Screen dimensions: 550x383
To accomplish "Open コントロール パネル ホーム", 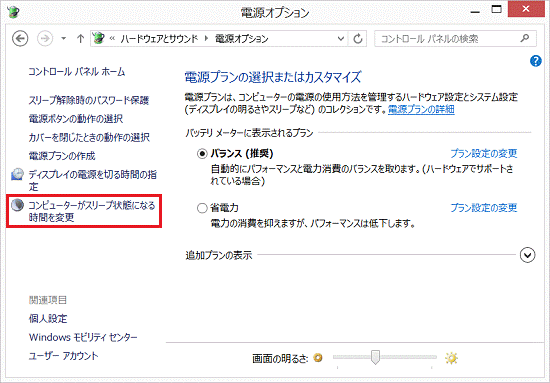I will (x=77, y=72).
